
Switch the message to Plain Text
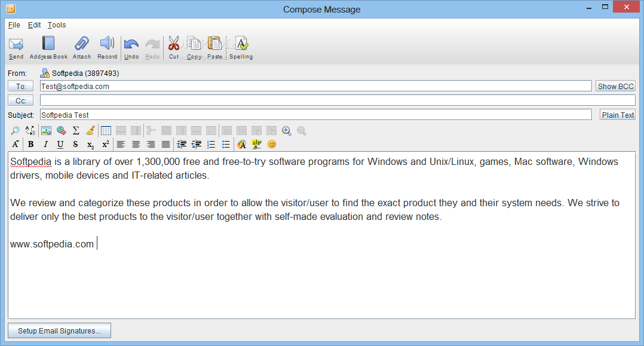pyautogui.click(x=618, y=115)
